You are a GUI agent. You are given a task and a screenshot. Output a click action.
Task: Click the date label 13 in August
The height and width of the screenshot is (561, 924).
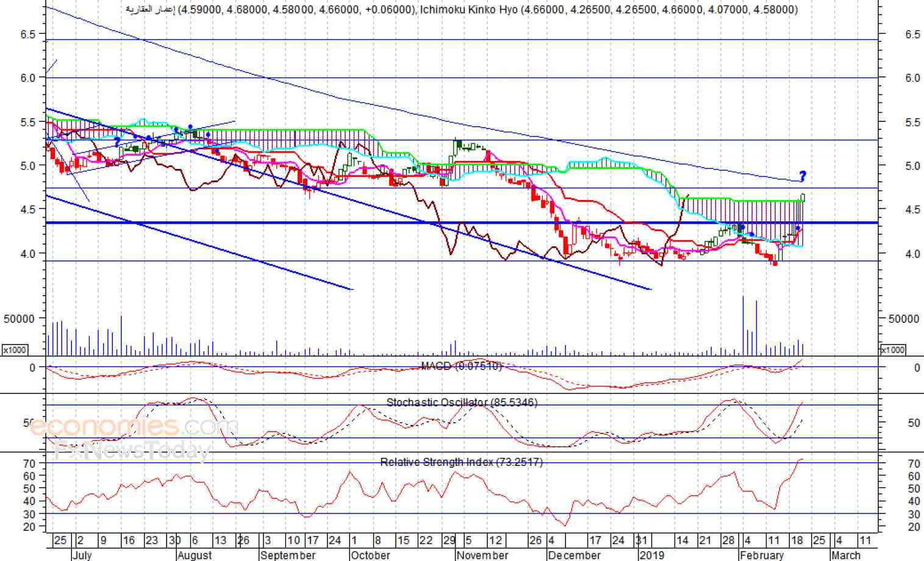pyautogui.click(x=220, y=540)
